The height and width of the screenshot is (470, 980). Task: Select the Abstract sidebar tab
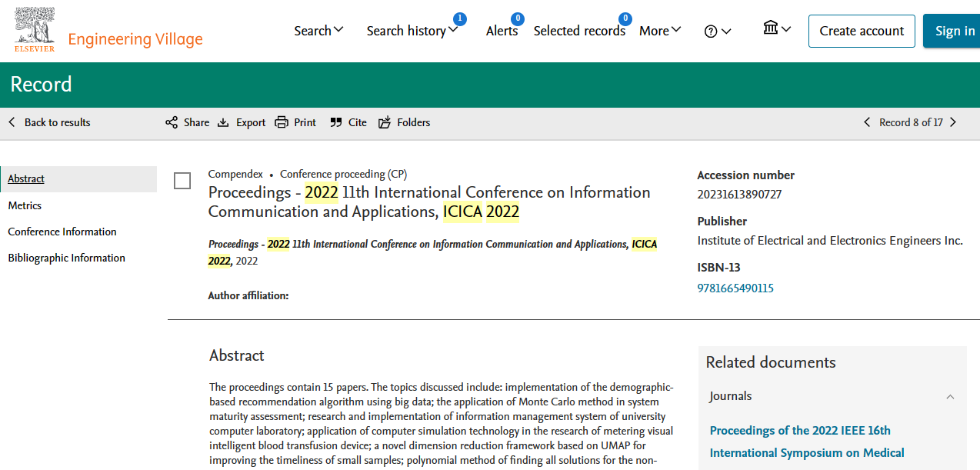78,178
